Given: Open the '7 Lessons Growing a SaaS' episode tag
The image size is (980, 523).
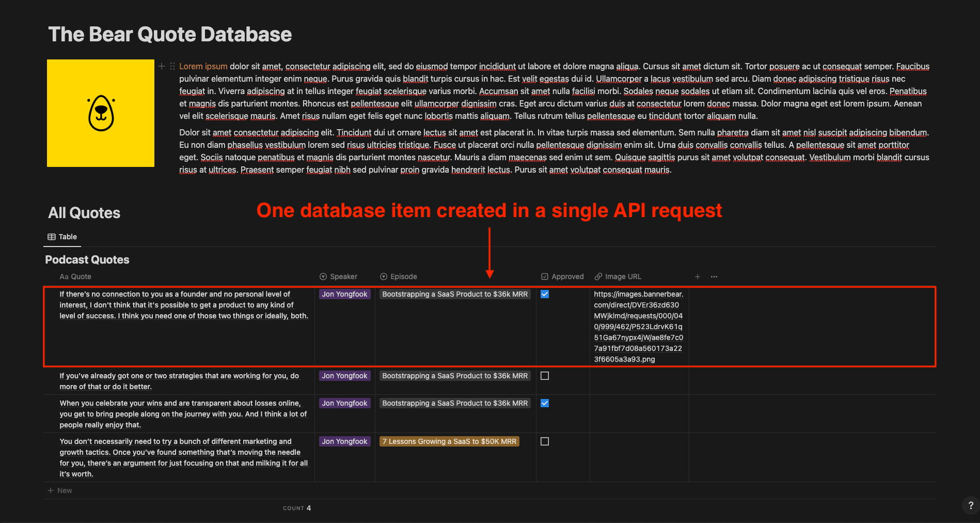Looking at the screenshot, I should [x=449, y=441].
